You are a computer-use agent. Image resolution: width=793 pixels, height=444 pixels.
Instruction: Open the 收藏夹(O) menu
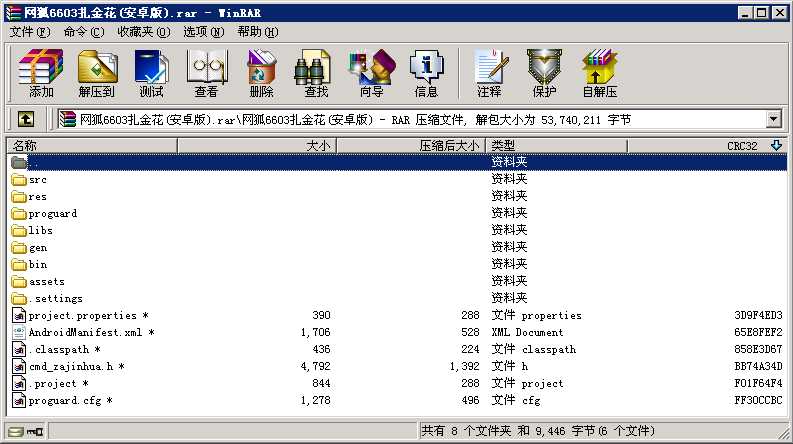(144, 32)
